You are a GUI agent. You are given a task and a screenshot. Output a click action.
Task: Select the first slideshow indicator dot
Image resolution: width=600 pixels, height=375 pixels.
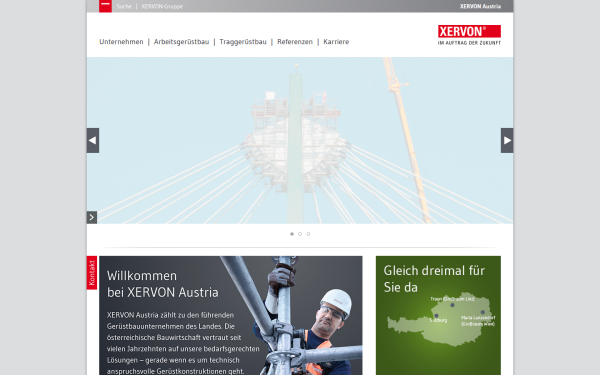coord(292,234)
